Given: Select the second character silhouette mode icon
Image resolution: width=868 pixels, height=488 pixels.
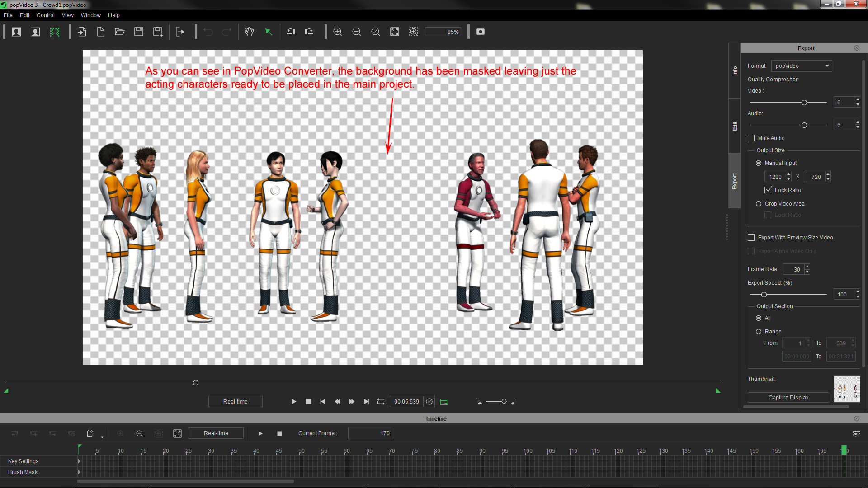Looking at the screenshot, I should (x=35, y=32).
